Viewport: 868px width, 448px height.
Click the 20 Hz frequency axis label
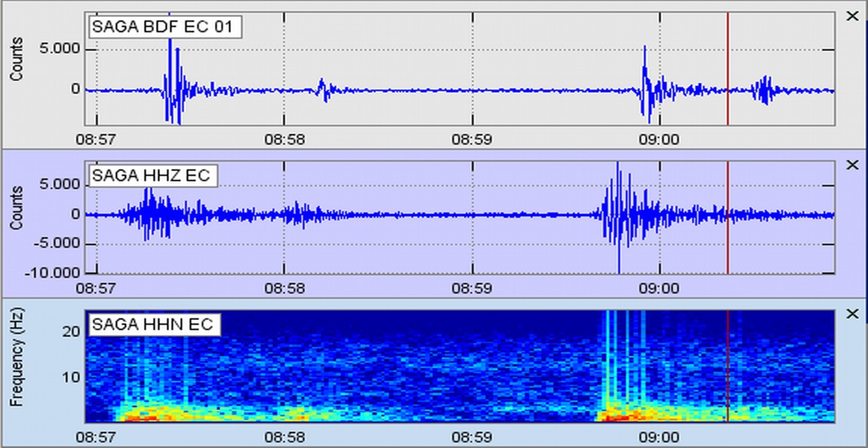[x=71, y=332]
